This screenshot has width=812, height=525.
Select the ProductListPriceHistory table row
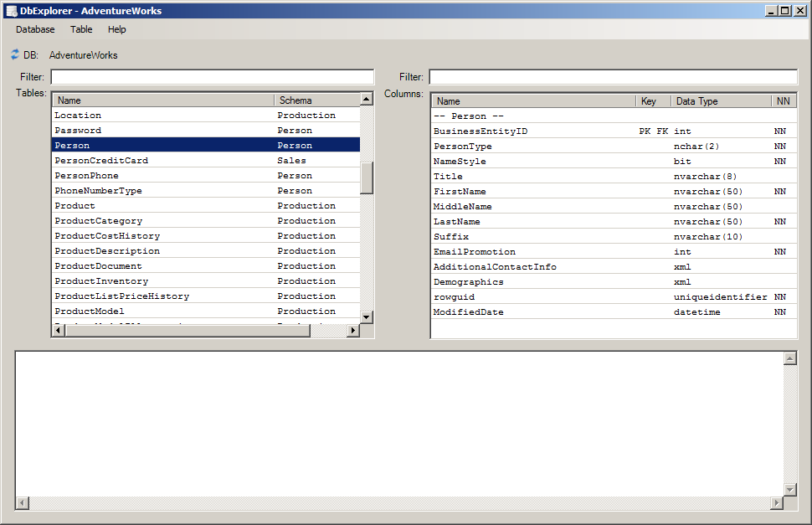tap(206, 295)
